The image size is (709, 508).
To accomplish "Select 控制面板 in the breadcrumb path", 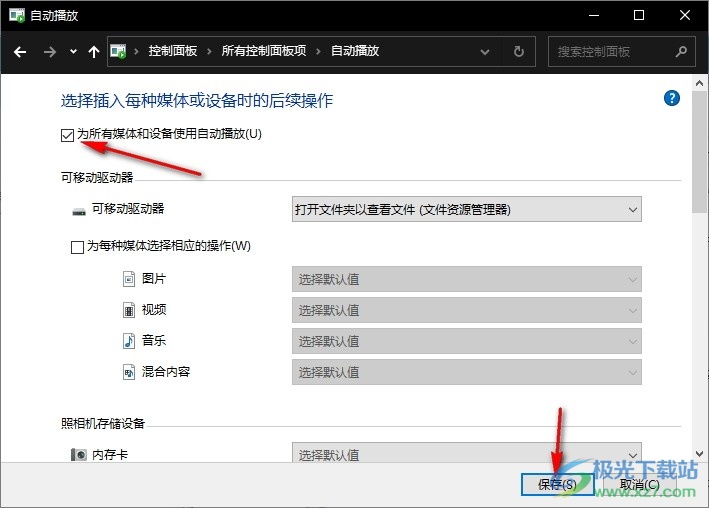I will 173,51.
